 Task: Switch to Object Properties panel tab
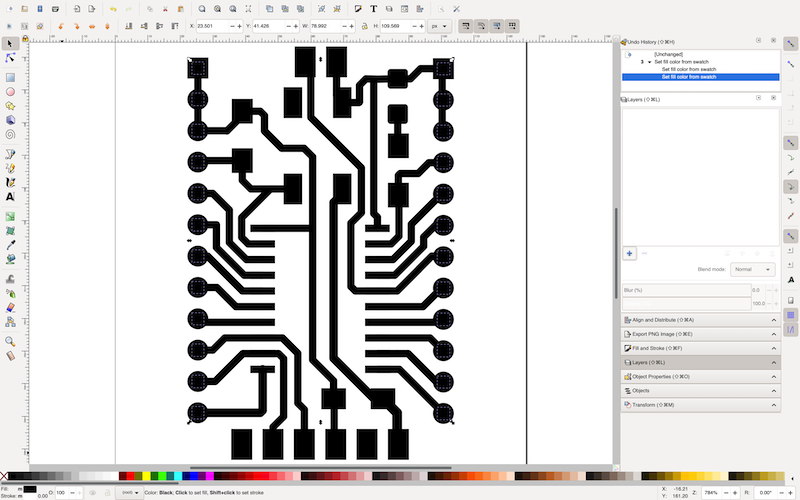coord(701,377)
